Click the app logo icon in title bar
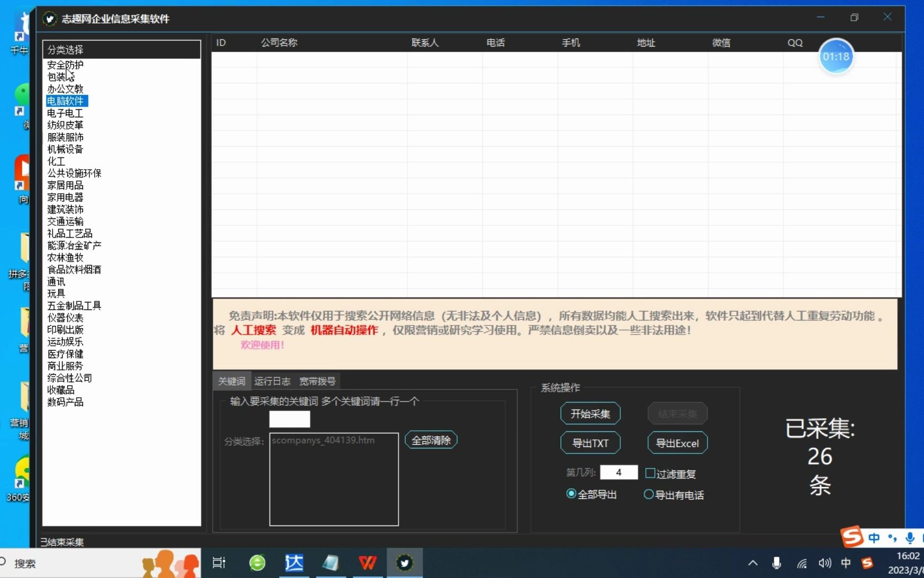Screen dimensions: 924x578 point(49,19)
